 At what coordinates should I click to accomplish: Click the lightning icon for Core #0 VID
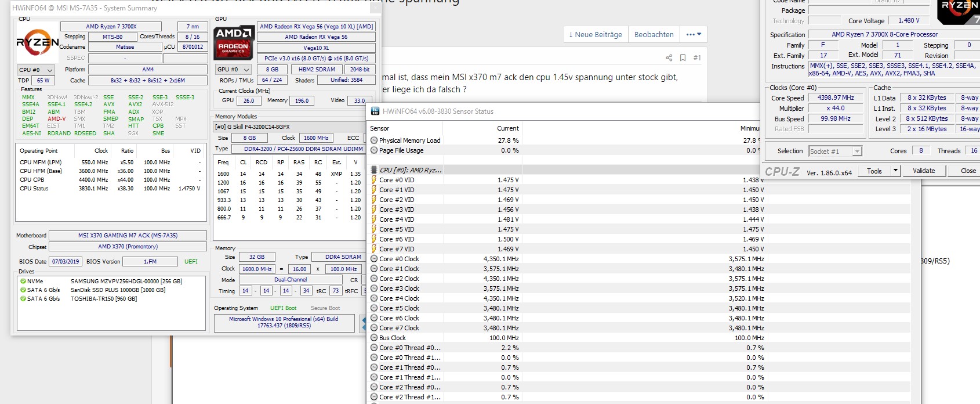tap(374, 180)
